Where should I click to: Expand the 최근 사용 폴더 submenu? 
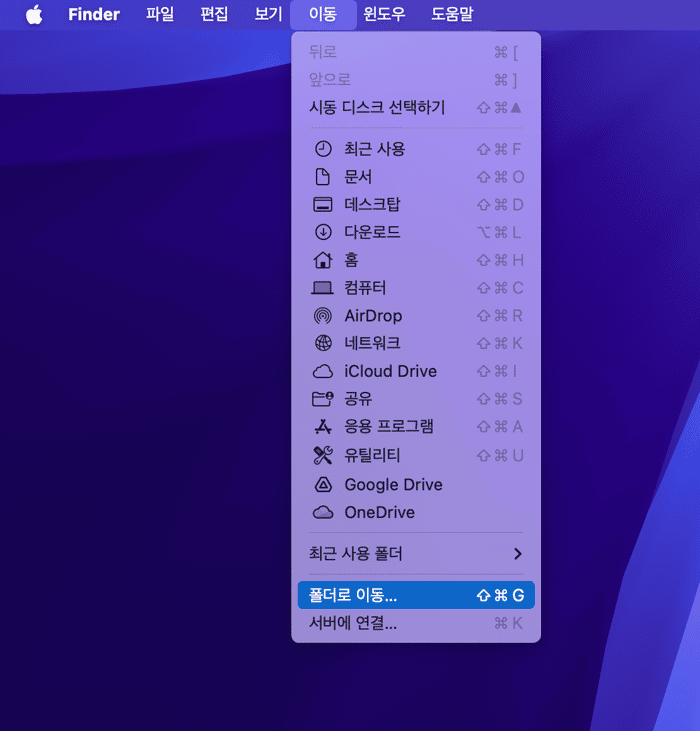point(416,554)
